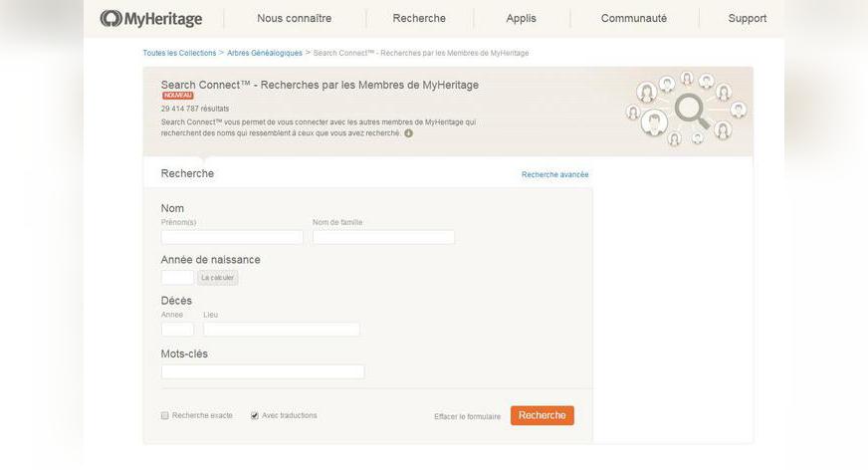
Task: Go to Toutes les Collections breadcrumb
Action: point(179,53)
